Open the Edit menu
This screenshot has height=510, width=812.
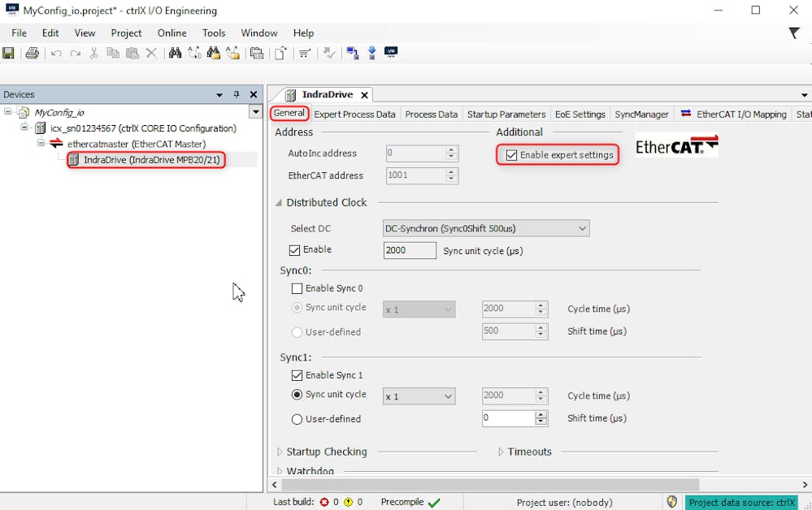click(50, 33)
